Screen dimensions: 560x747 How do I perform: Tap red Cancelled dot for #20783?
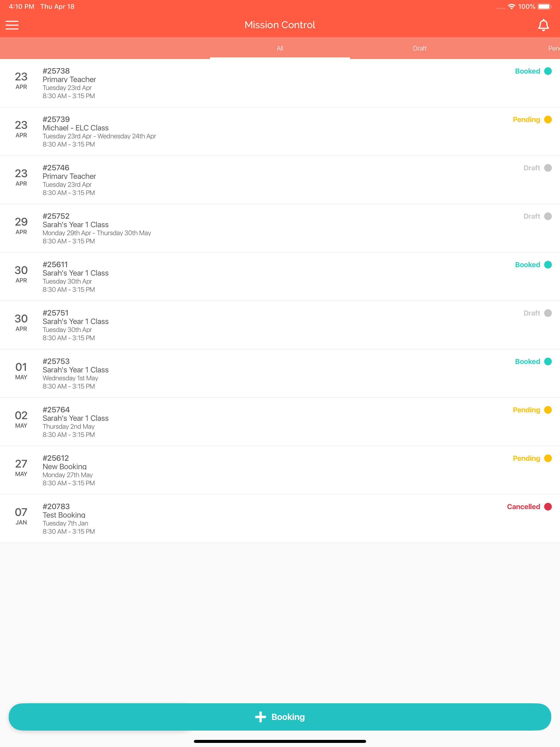[548, 507]
